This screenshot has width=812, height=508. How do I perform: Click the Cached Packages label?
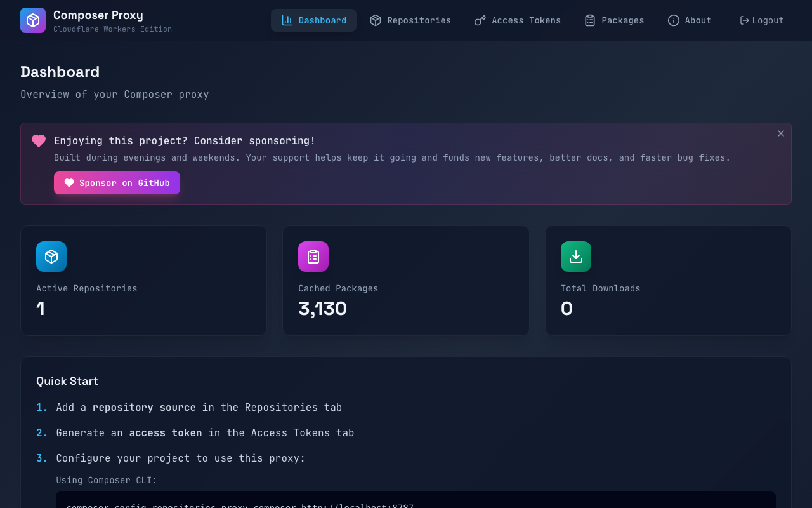click(x=338, y=288)
